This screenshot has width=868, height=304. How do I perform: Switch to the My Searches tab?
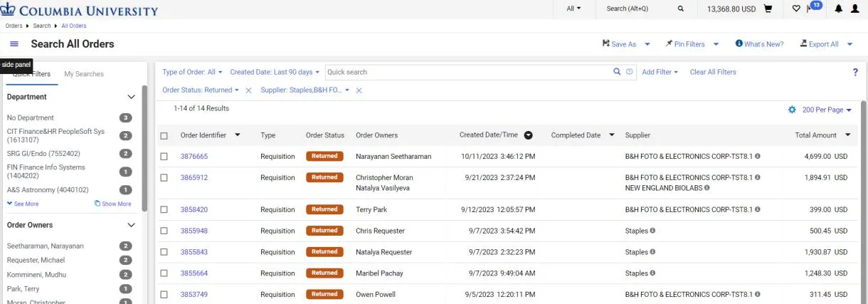click(84, 74)
